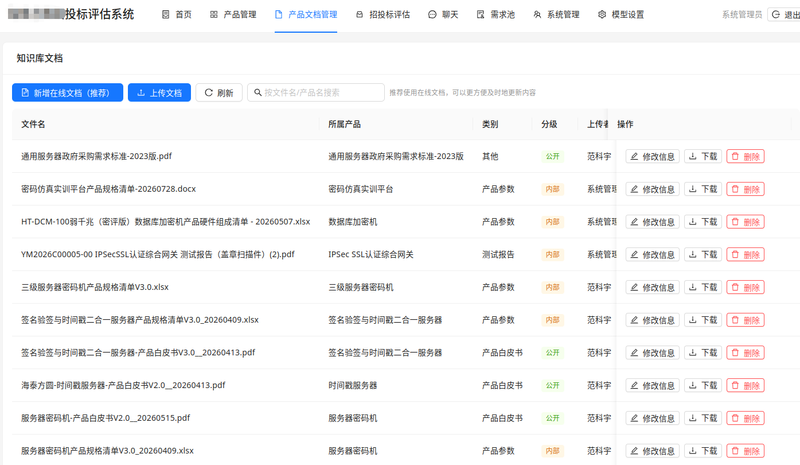
Task: Delete 密码仿真实训平台产品规格清单 docx
Action: tap(745, 189)
